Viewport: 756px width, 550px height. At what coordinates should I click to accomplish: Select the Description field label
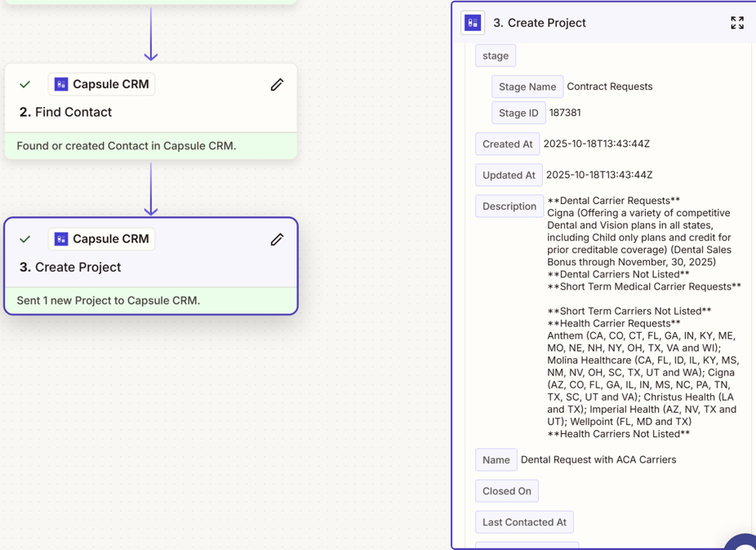tap(509, 206)
